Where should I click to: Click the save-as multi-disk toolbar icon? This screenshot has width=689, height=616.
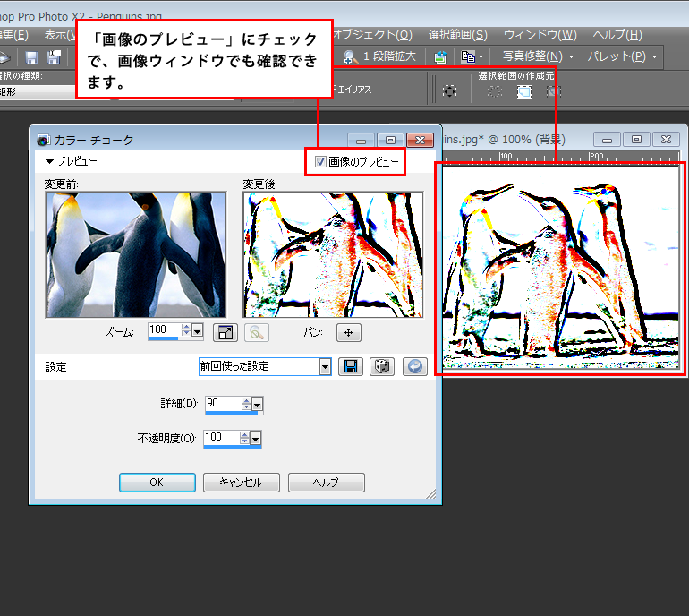point(54,57)
